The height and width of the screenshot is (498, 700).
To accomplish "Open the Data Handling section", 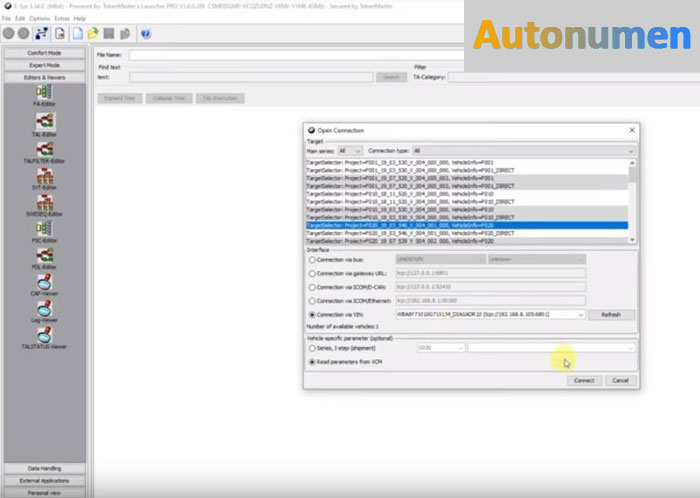I will click(44, 469).
